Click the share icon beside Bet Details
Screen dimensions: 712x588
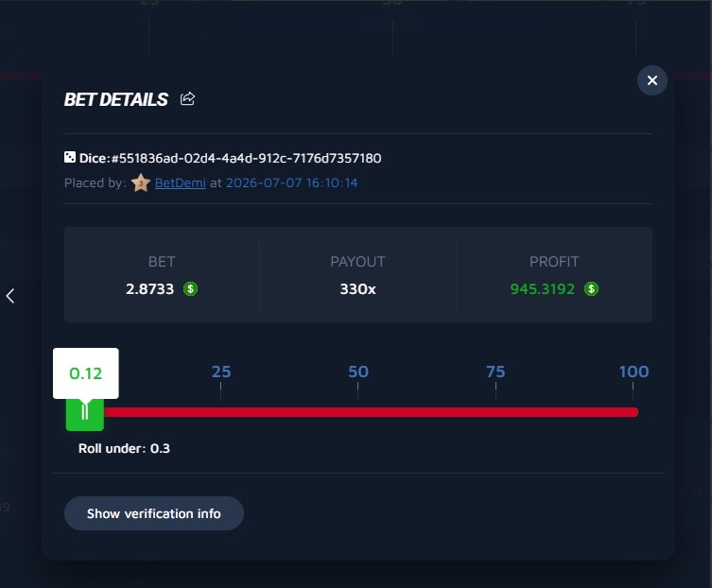coord(187,98)
